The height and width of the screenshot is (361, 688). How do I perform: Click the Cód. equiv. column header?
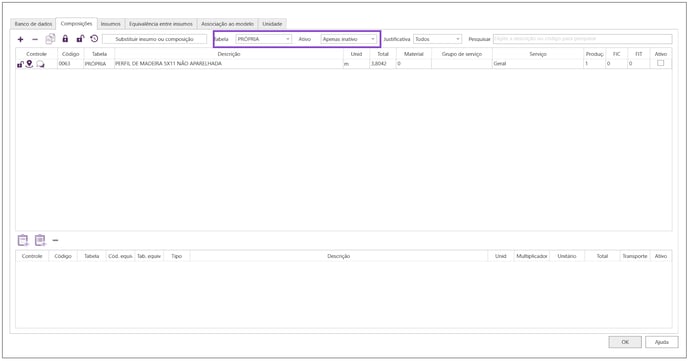pyautogui.click(x=120, y=256)
